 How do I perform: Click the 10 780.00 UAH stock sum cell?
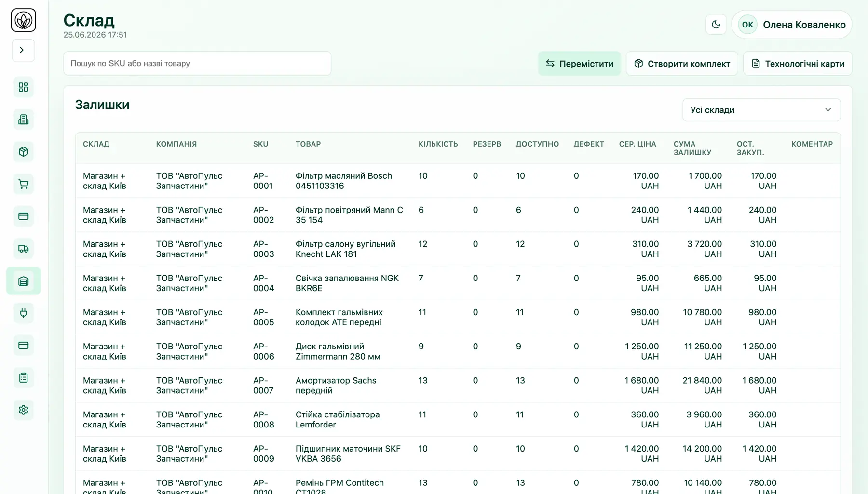(x=702, y=317)
